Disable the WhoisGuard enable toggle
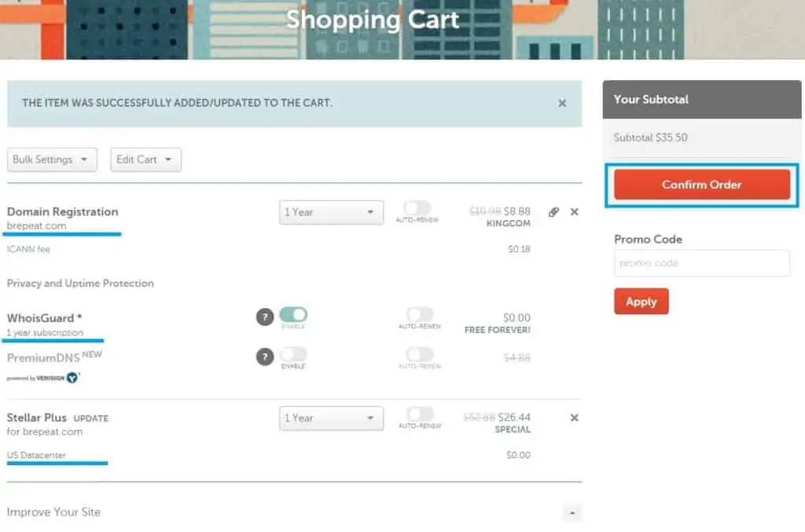Screen dimensions: 805x532 293,314
